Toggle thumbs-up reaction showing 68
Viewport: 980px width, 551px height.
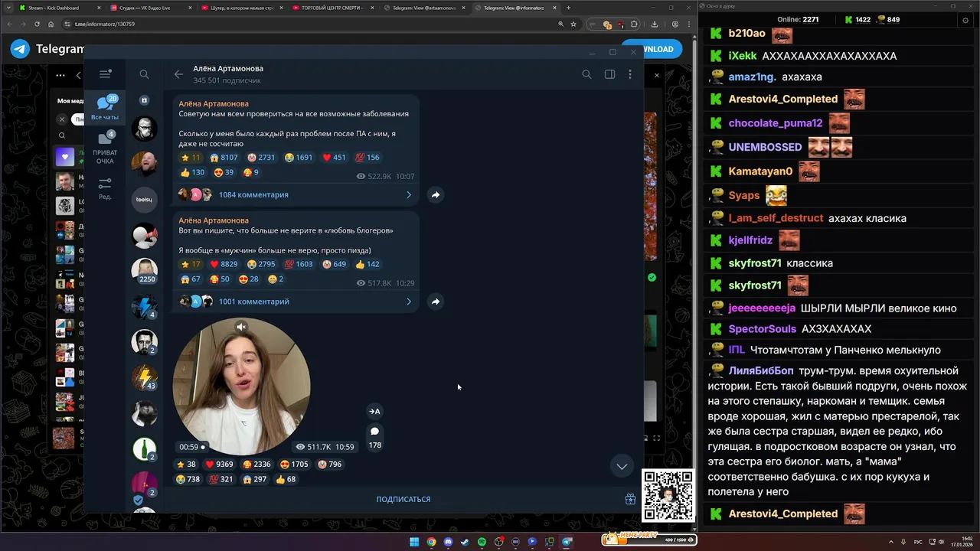(286, 480)
